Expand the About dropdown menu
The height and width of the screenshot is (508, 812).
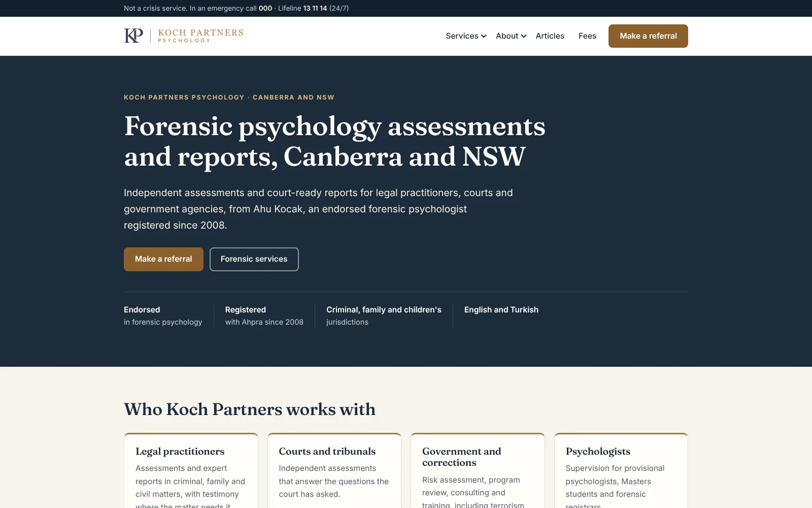pyautogui.click(x=511, y=36)
